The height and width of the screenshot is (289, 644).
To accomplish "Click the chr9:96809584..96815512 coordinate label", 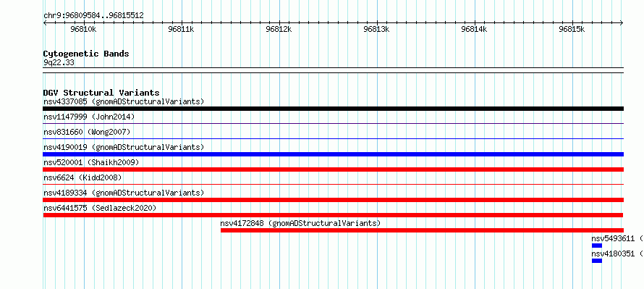I will [x=93, y=16].
